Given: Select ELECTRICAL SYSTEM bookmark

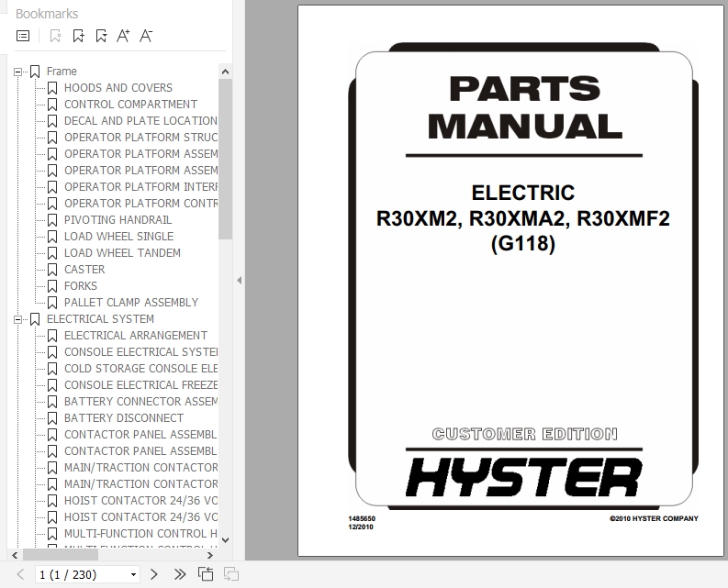Looking at the screenshot, I should 100,319.
